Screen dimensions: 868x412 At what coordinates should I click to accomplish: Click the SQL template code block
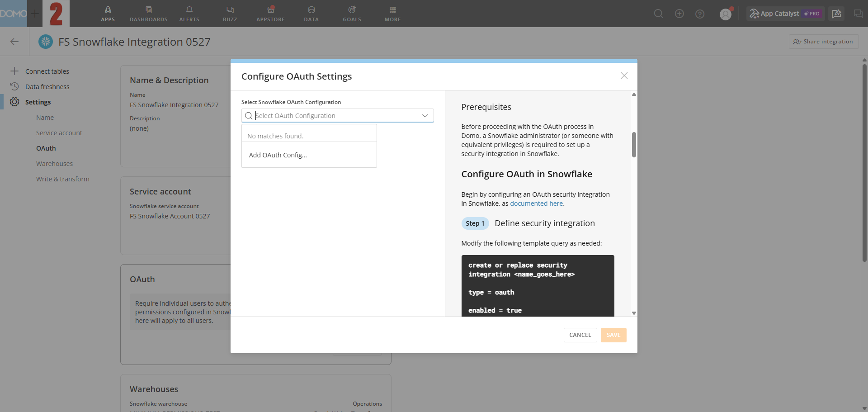click(538, 286)
